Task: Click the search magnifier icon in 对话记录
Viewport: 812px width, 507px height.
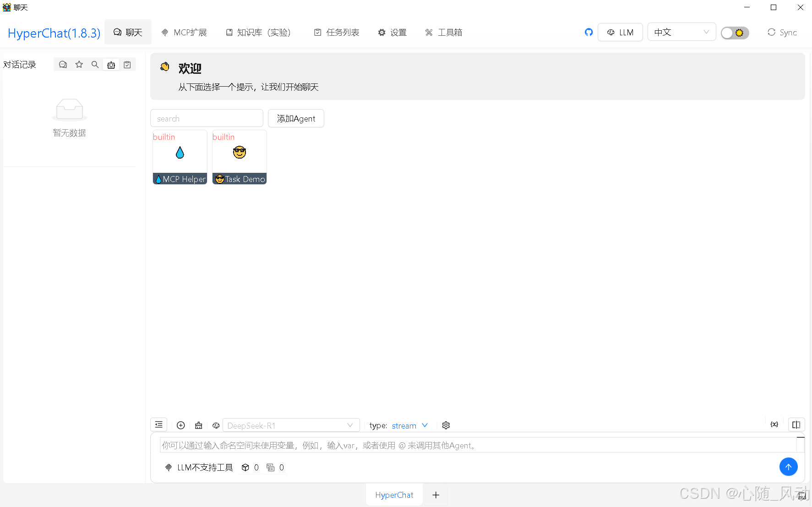Action: (95, 65)
